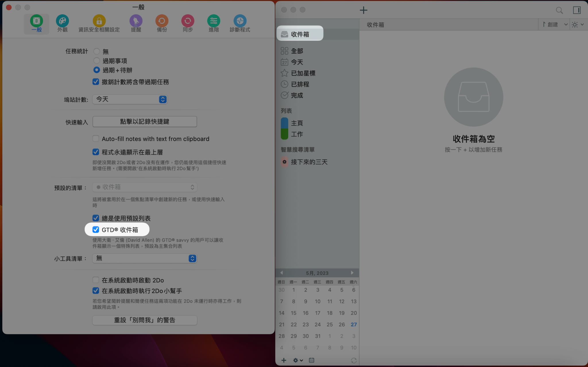This screenshot has width=588, height=367.
Task: Select date 27 in the May 2023 calendar
Action: click(354, 324)
